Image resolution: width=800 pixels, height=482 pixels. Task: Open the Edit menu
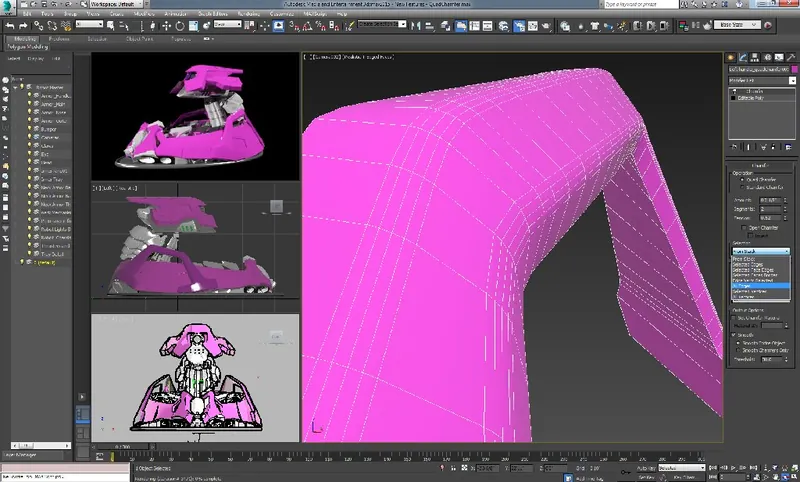tap(28, 14)
